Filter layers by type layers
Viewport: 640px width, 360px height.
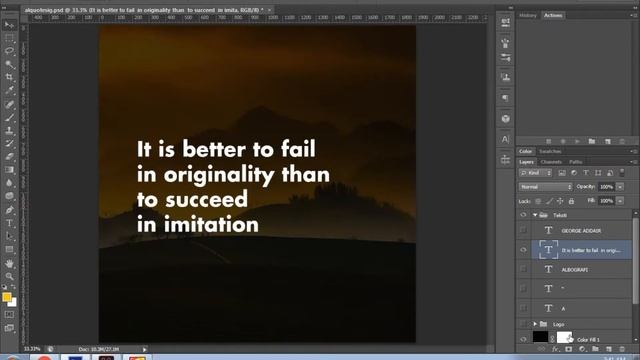[586, 173]
